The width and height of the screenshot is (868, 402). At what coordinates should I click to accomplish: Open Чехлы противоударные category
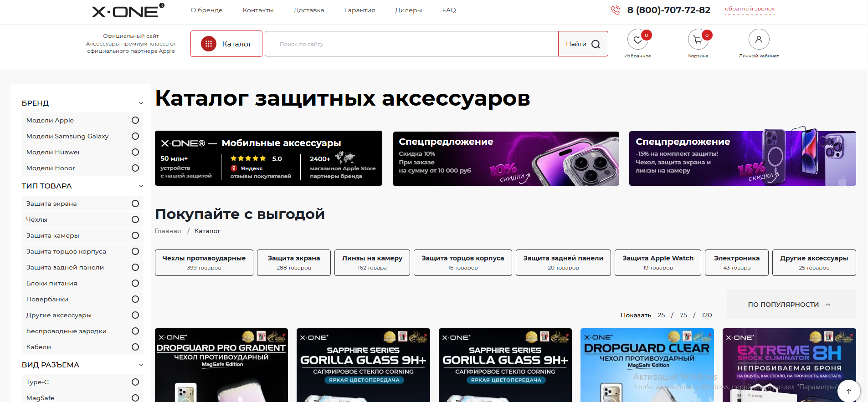click(204, 263)
